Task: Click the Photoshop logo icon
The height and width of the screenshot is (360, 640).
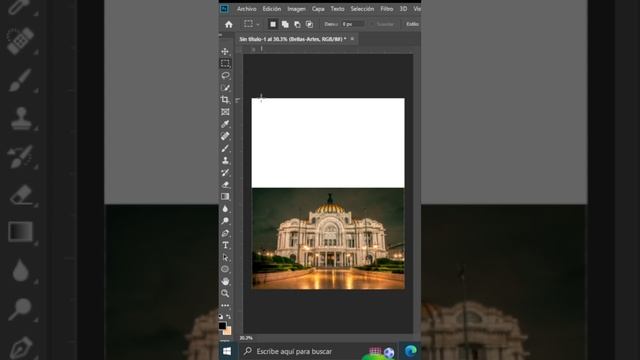Action: click(x=224, y=9)
